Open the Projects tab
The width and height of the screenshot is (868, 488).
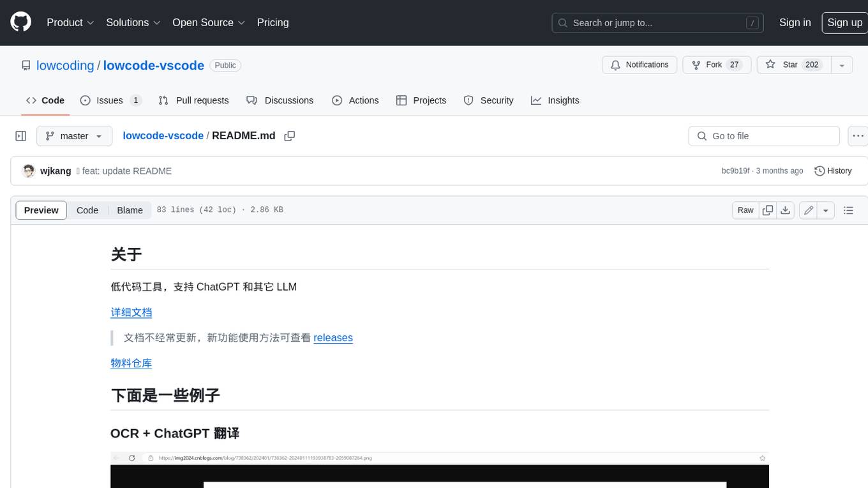[421, 100]
